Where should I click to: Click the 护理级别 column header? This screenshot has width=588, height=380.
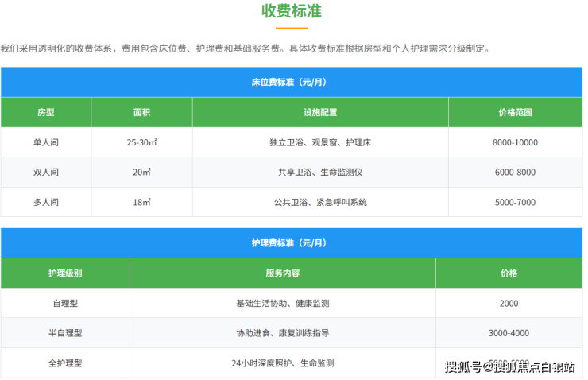[x=65, y=273]
